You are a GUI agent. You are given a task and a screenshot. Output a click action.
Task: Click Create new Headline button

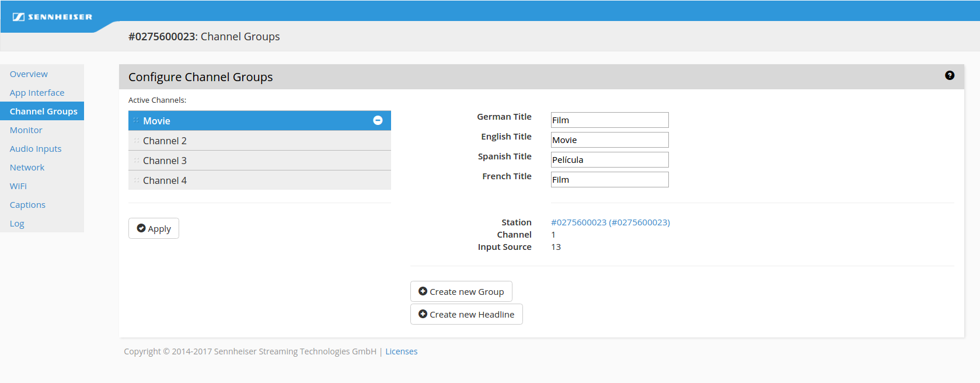coord(466,314)
